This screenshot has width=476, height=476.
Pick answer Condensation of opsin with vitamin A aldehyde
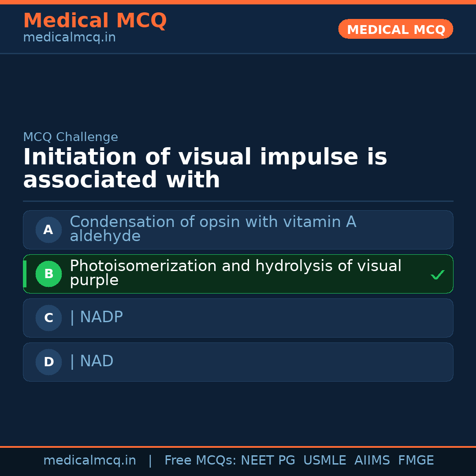213,229
